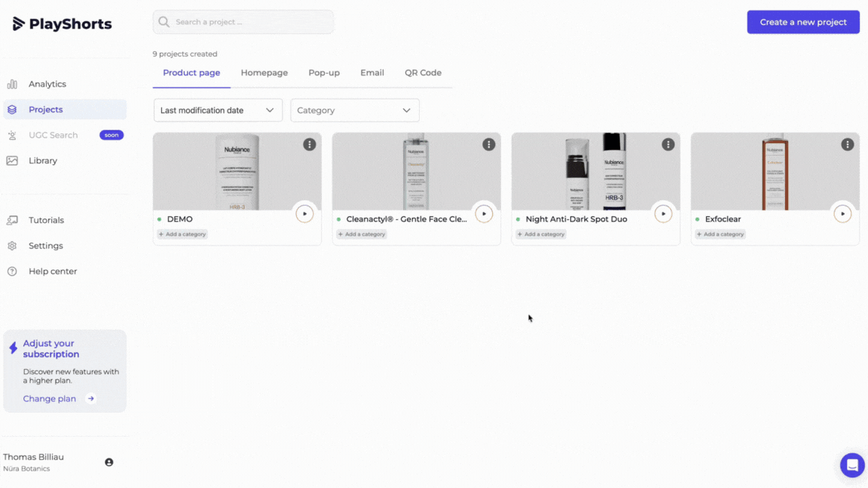Click the Analytics bar chart icon
Screen dimensions: 868x488
pos(12,84)
